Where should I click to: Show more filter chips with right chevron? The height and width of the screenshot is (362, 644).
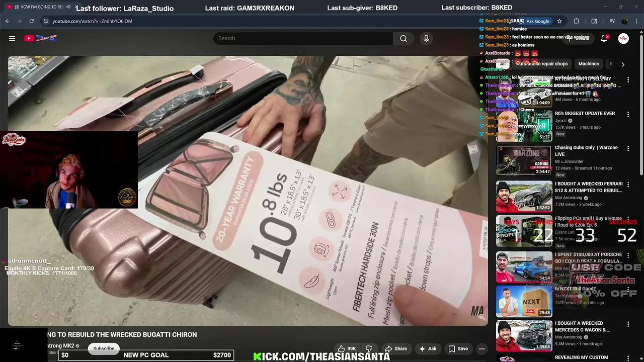tap(623, 64)
